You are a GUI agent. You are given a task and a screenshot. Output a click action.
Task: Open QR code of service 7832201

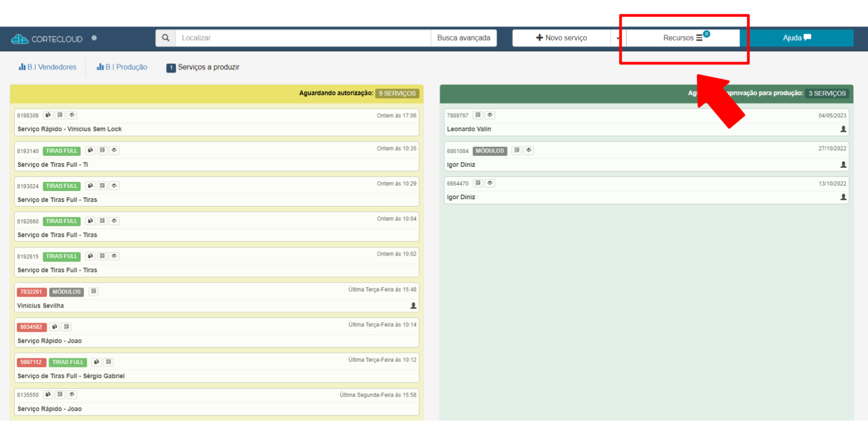94,291
